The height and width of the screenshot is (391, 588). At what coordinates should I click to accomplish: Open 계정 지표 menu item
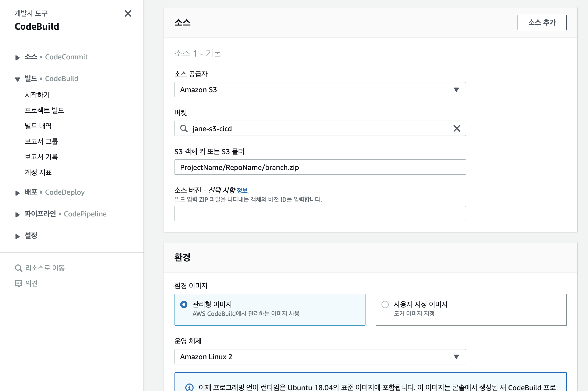(38, 172)
